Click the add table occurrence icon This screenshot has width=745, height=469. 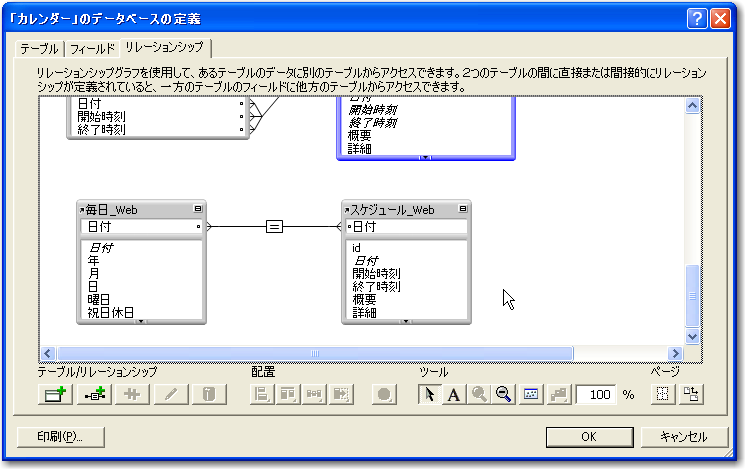[53, 394]
